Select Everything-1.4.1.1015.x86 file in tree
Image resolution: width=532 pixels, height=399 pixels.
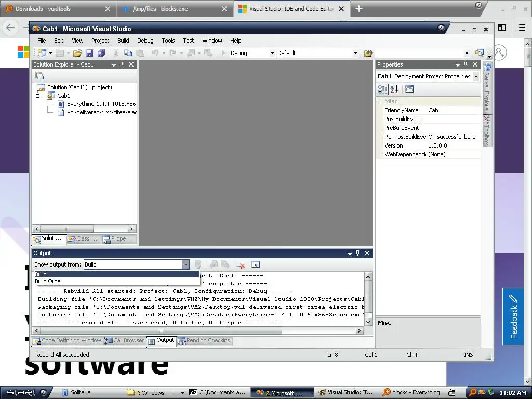click(x=101, y=104)
